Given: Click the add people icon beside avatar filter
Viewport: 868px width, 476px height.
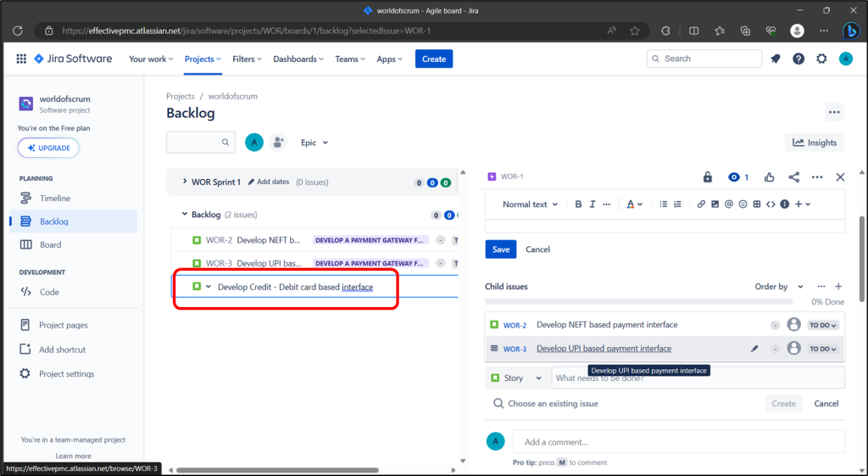Looking at the screenshot, I should 278,143.
